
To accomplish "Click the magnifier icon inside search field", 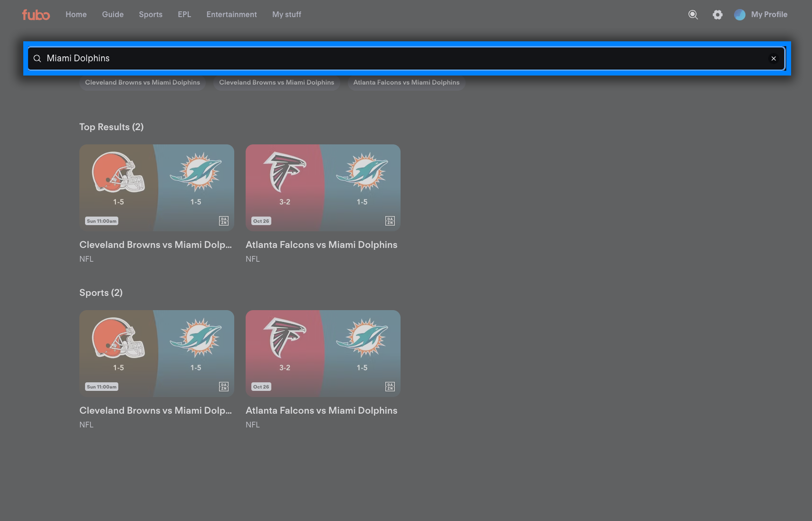I will pyautogui.click(x=37, y=58).
